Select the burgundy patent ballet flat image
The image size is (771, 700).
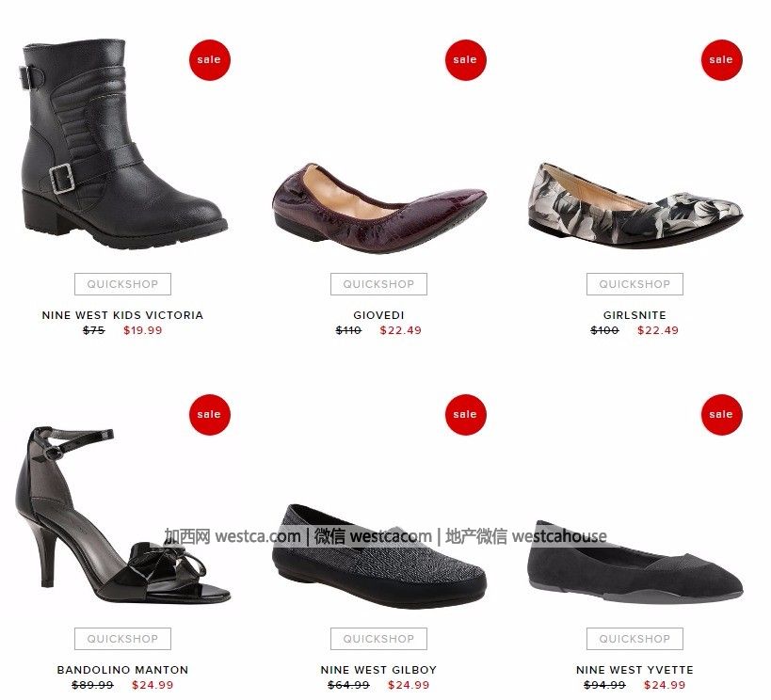coord(379,207)
